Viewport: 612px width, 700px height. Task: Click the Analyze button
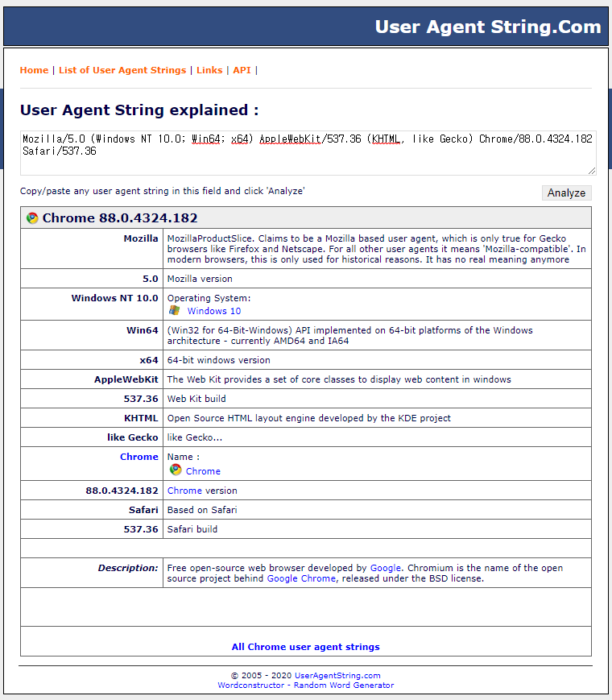point(566,193)
